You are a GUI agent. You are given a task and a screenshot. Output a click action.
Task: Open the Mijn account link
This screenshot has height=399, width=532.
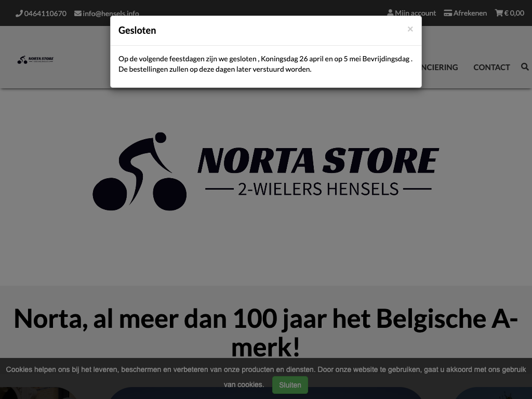point(415,13)
